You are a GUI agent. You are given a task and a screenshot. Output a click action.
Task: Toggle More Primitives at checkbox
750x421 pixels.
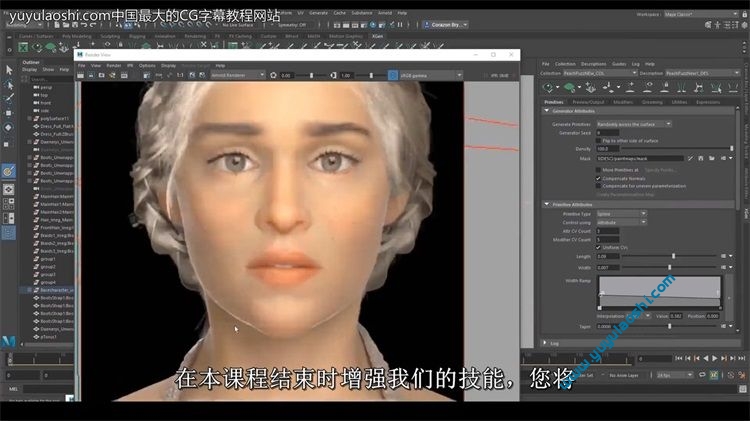coord(598,170)
